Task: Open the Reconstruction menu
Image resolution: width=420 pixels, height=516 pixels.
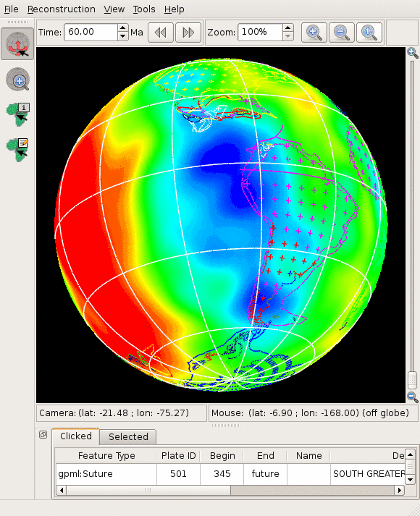Action: tap(62, 9)
